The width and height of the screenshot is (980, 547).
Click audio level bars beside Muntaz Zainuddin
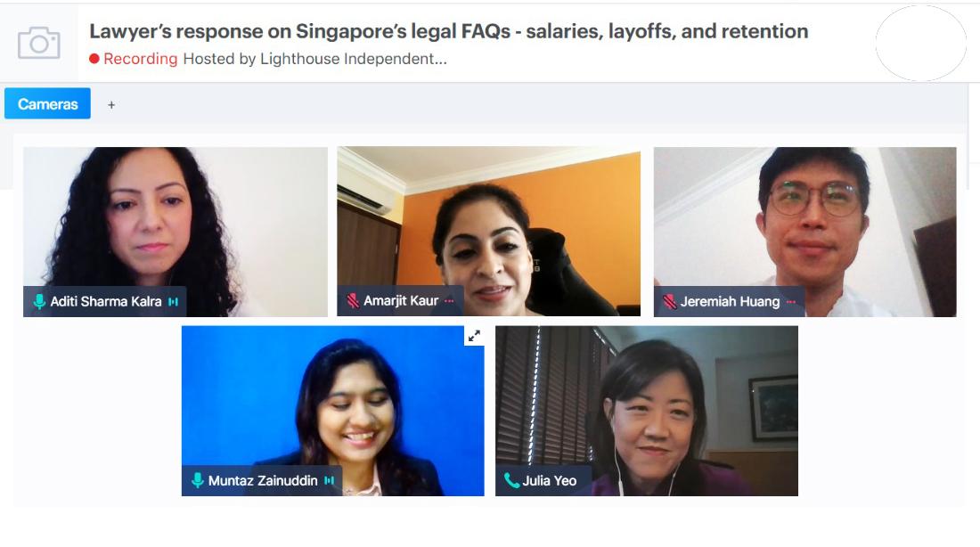[x=330, y=481]
